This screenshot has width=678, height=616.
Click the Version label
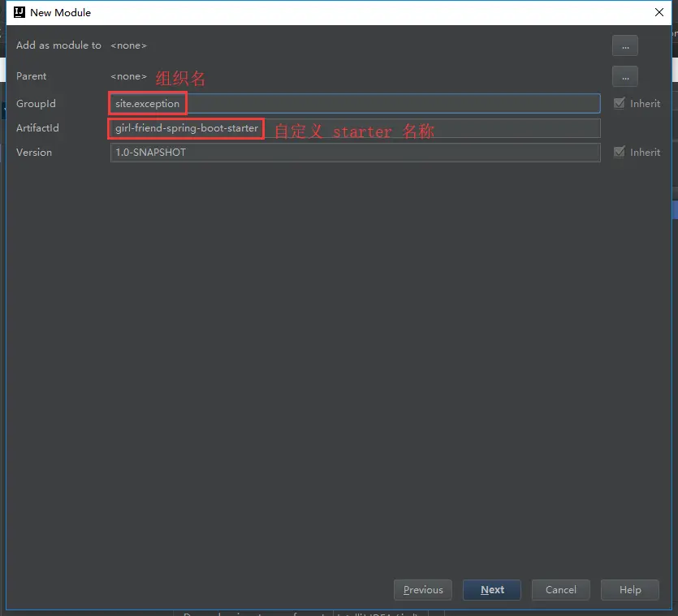34,152
